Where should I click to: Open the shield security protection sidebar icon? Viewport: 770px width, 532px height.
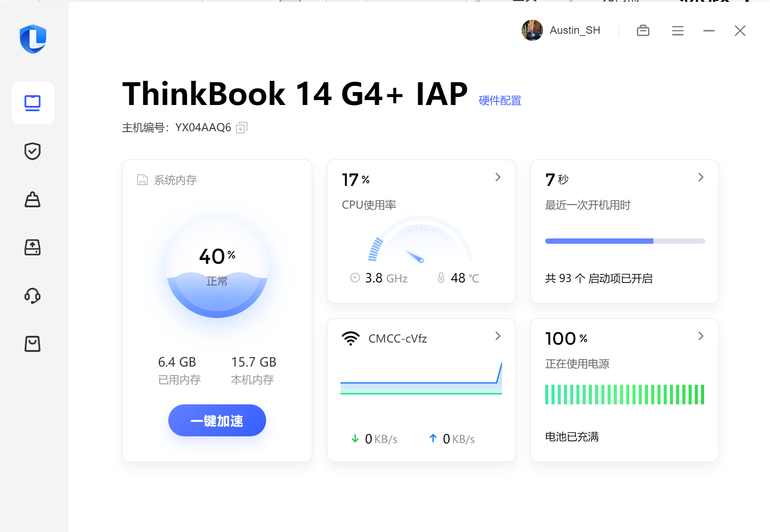[32, 151]
